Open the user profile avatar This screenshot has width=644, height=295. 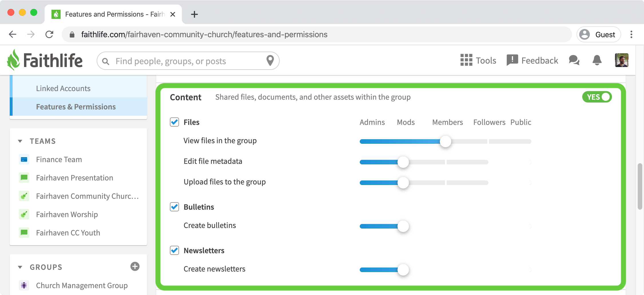621,60
